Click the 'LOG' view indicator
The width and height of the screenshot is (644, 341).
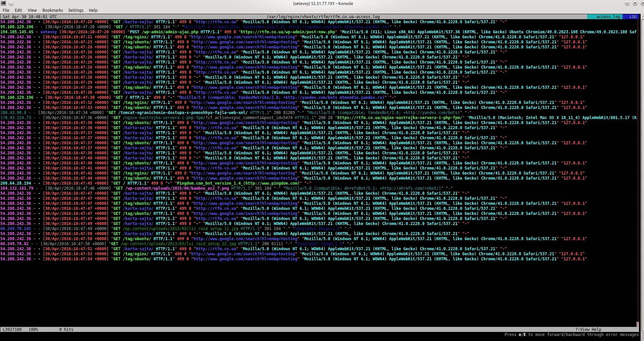[x=633, y=17]
